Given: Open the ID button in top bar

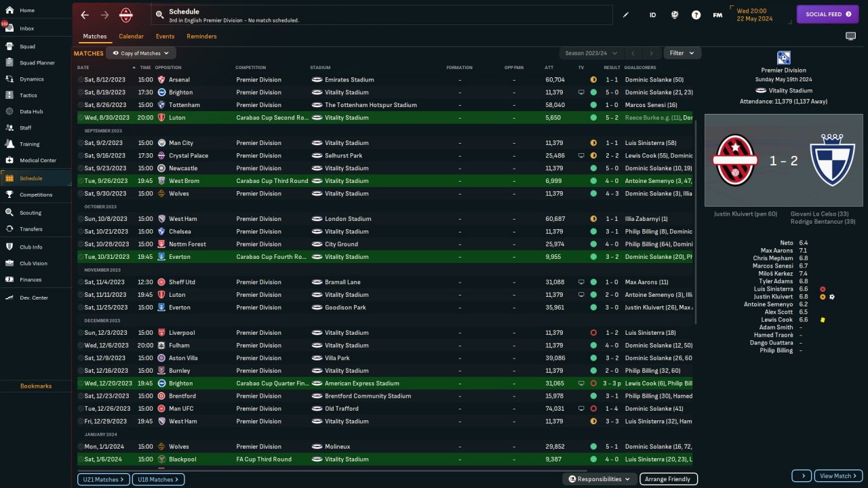Looking at the screenshot, I should point(652,15).
